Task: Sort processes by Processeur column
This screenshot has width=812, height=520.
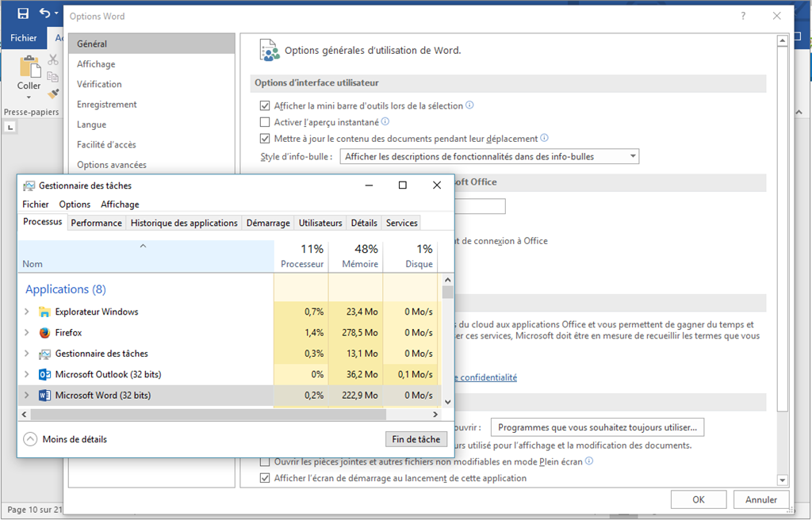Action: pyautogui.click(x=301, y=256)
